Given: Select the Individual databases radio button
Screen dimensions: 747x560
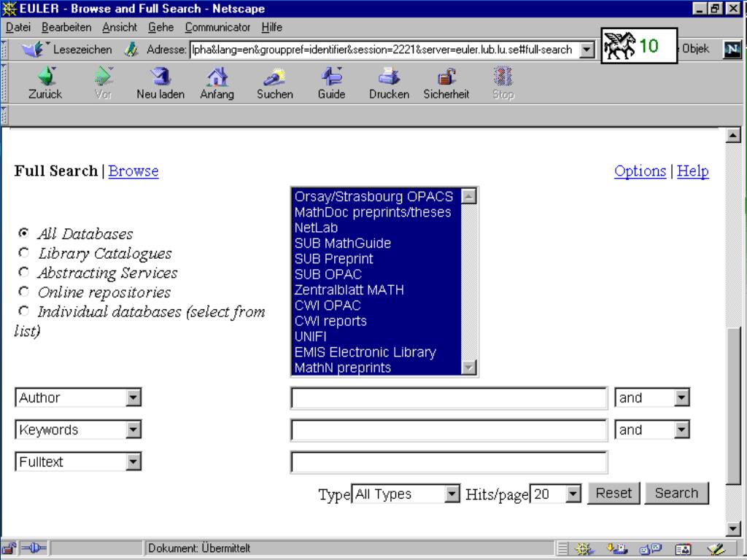Looking at the screenshot, I should (x=23, y=311).
